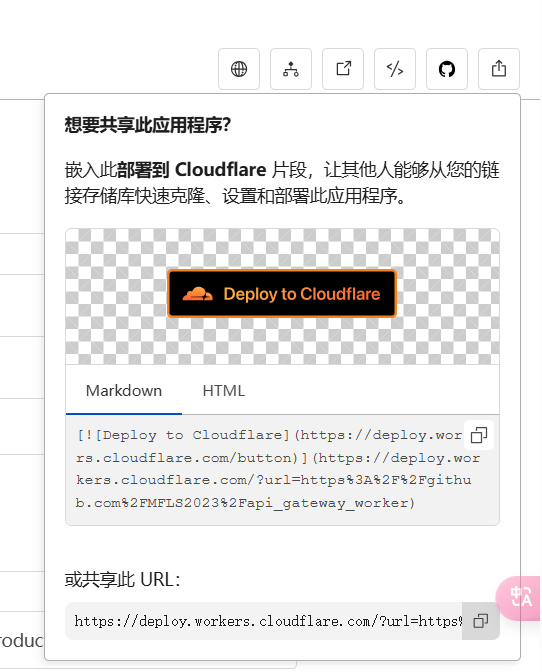Switch to the HTML tab
The height and width of the screenshot is (672, 542).
(224, 391)
